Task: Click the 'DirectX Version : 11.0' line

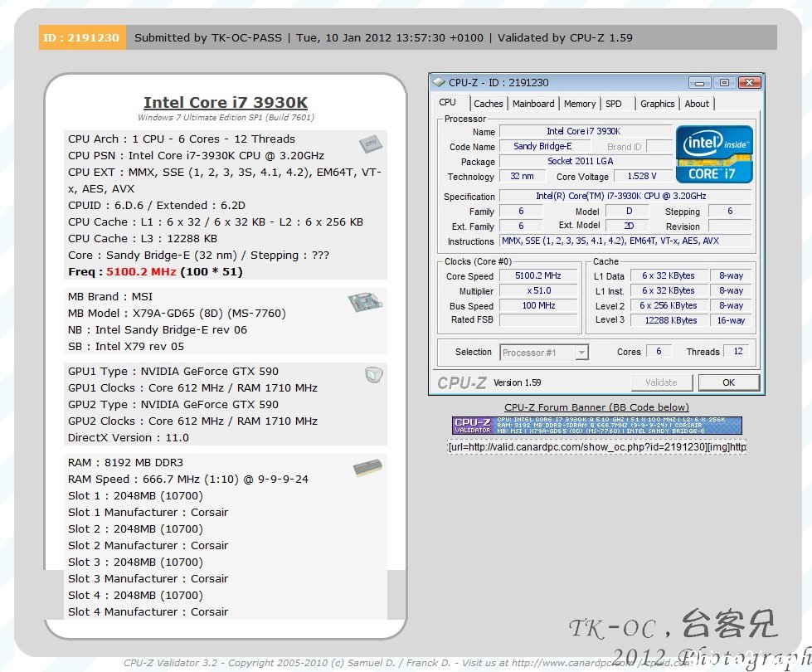Action: pyautogui.click(x=129, y=438)
